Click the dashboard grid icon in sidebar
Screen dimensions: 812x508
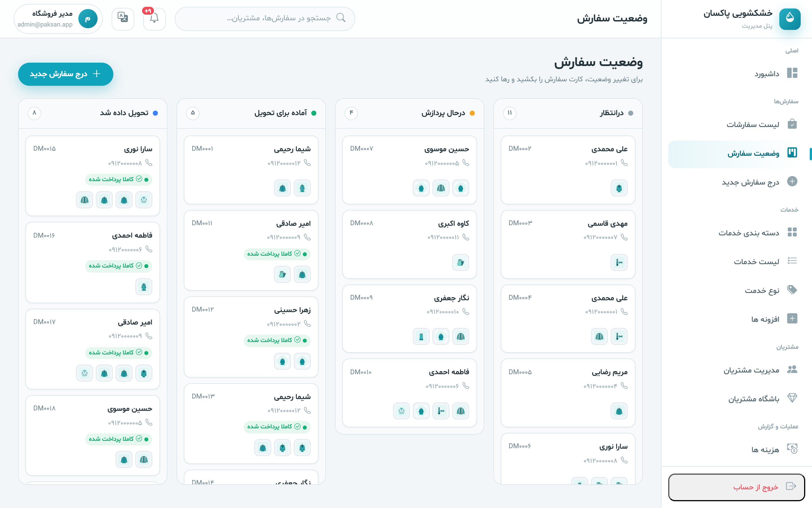(792, 73)
